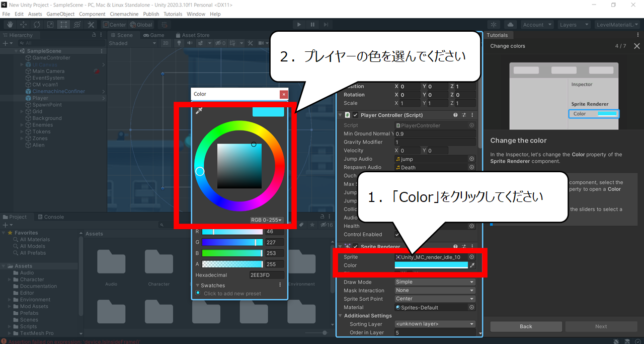Open the RGB 0-255 mode dropdown
The height and width of the screenshot is (344, 644).
(x=267, y=220)
